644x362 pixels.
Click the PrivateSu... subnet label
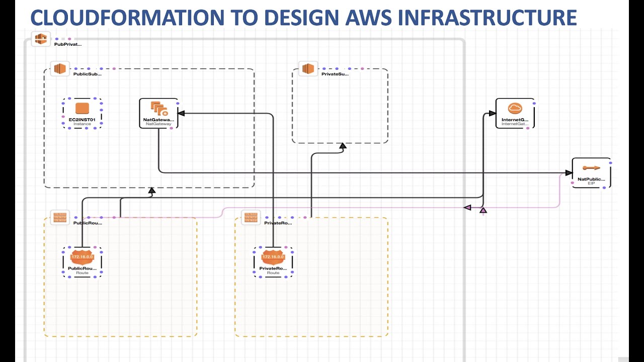335,74
